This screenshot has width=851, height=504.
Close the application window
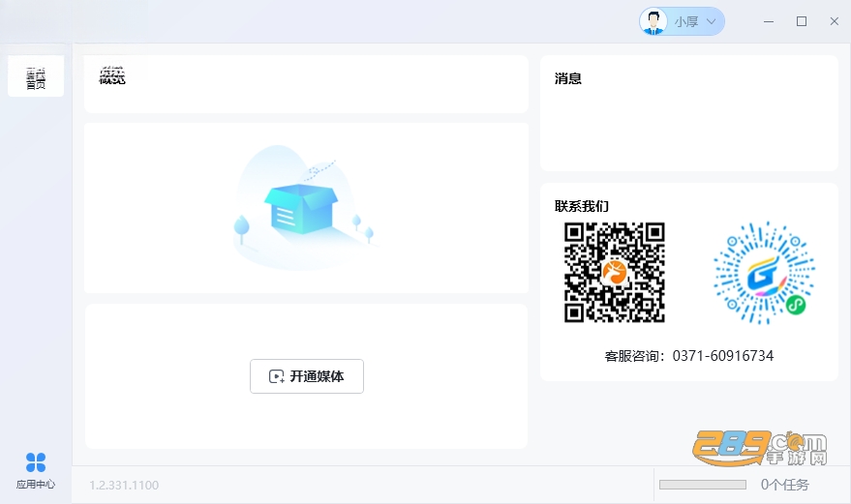[x=835, y=21]
